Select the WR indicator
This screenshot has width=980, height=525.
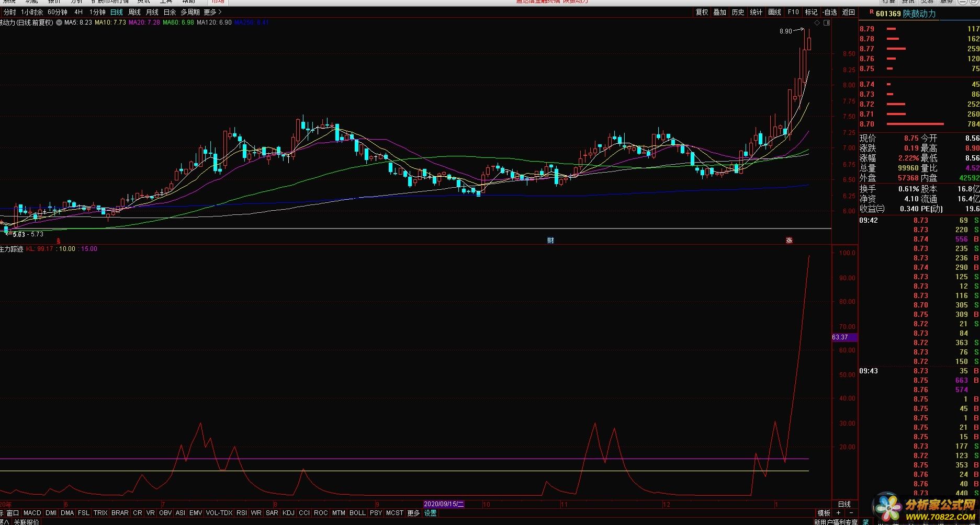tap(256, 513)
